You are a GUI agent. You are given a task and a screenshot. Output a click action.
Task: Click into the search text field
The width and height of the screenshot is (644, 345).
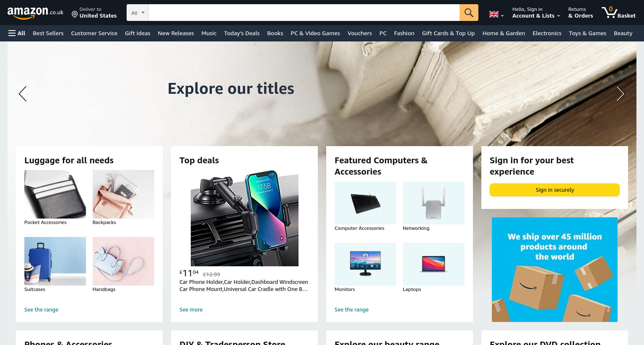point(304,13)
